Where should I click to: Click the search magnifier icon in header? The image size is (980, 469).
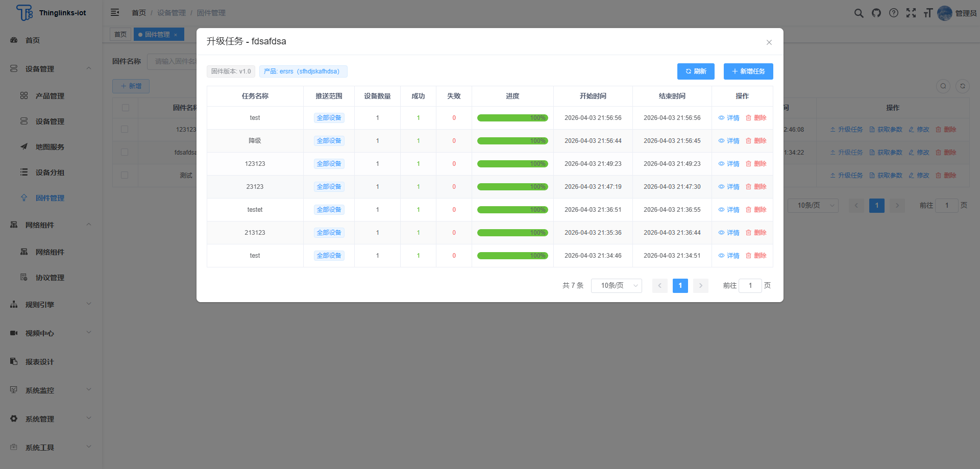(859, 13)
